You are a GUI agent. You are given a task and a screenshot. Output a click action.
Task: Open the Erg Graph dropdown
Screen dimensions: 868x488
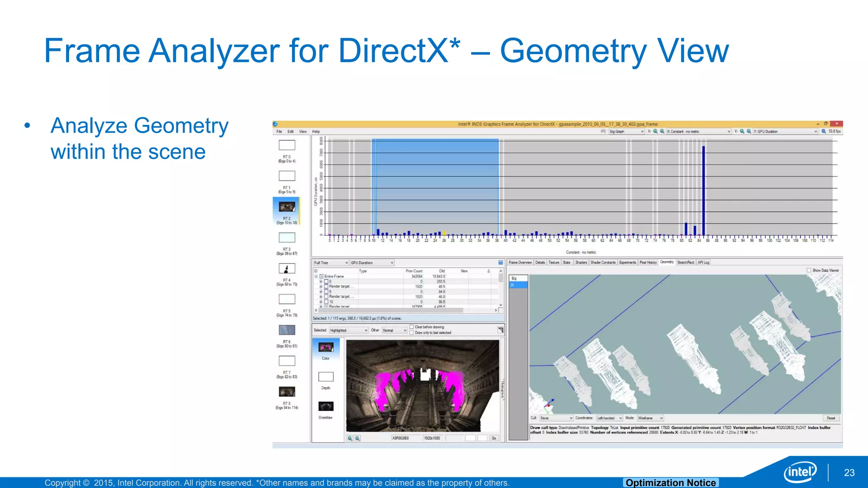[626, 131]
